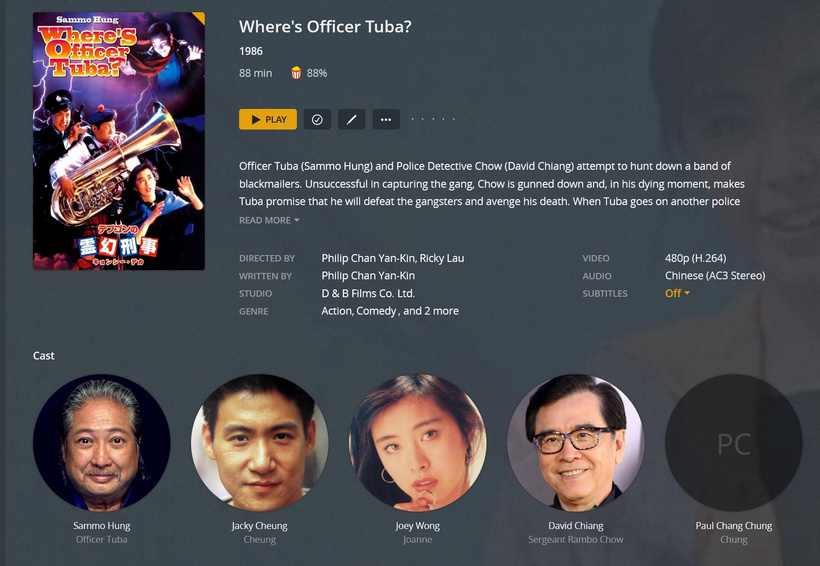
Task: Expand the genres via '2 more'
Action: coord(441,311)
